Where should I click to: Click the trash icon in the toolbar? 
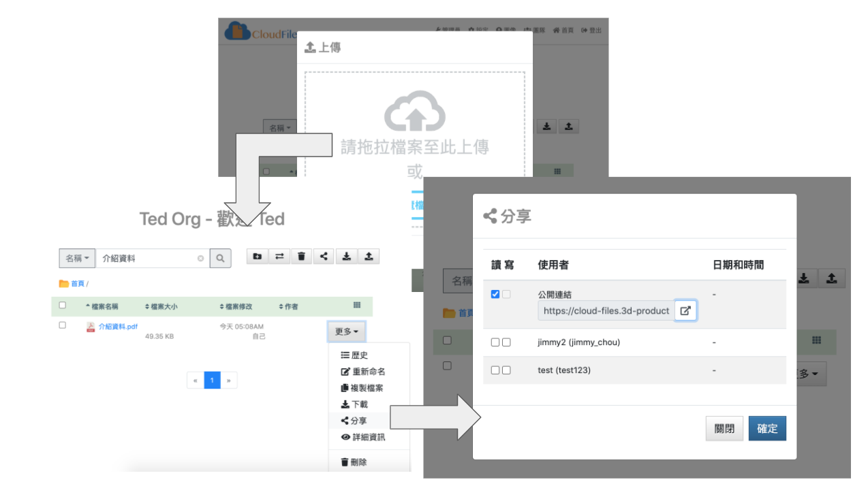pos(301,257)
